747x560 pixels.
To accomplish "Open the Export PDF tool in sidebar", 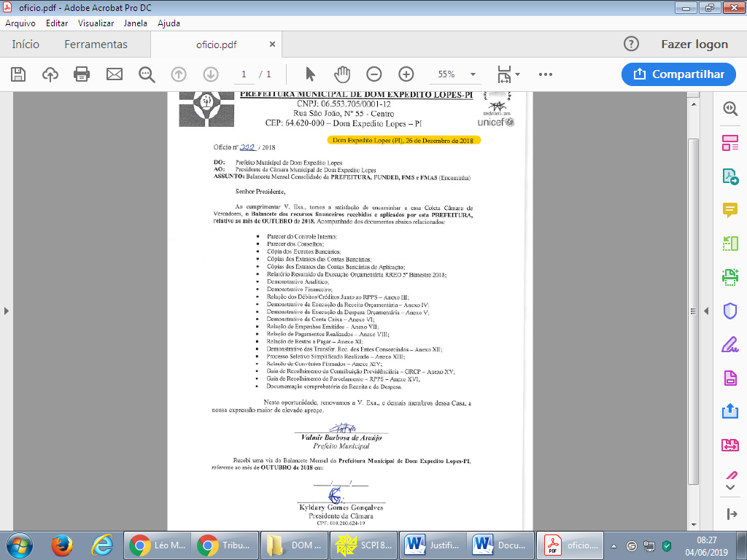I will pos(729,176).
